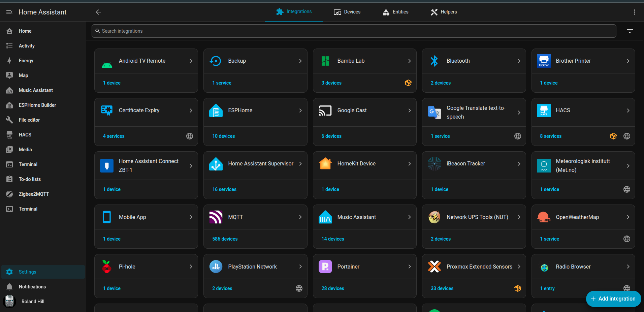Click the MQTT integration logo
Viewport: 644px width, 312px height.
216,217
